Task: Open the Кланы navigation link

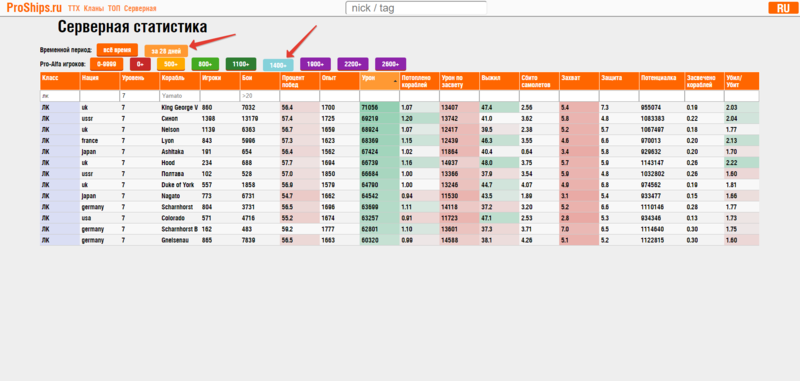Action: (x=94, y=9)
